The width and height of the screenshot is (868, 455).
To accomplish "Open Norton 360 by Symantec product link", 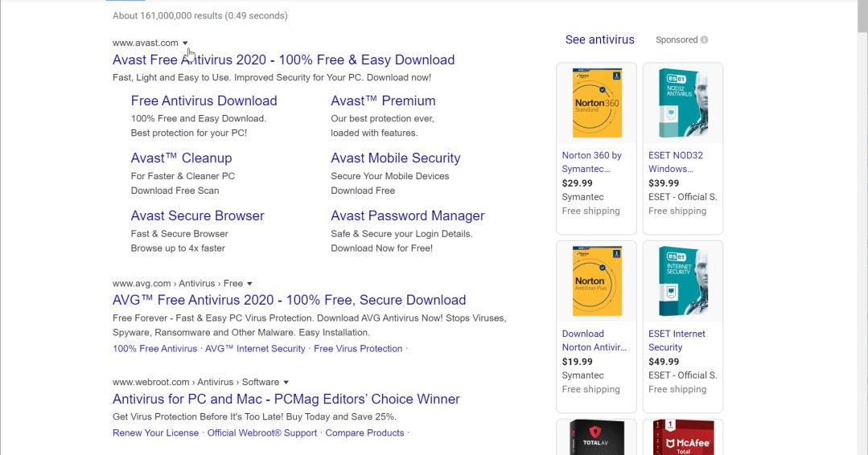I will coord(591,162).
